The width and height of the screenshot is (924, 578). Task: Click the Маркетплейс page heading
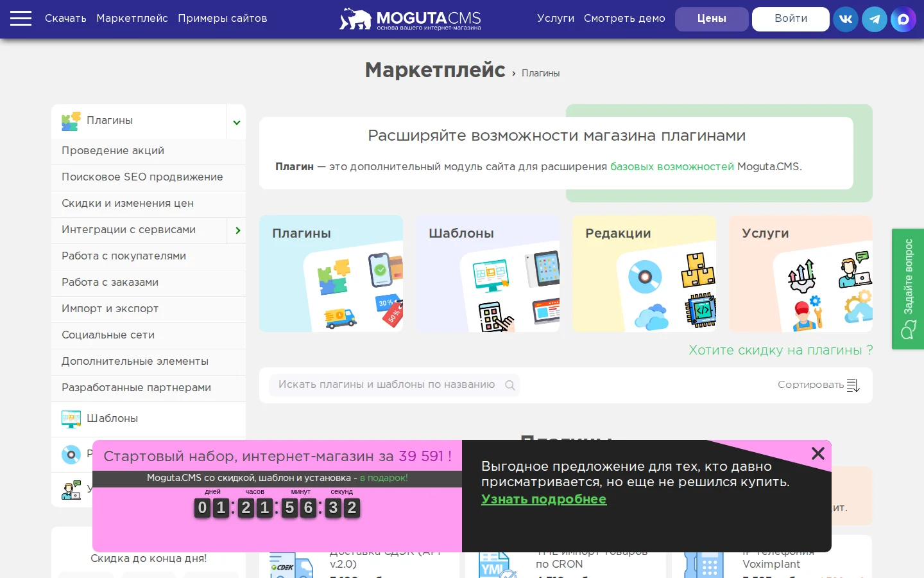(x=435, y=70)
